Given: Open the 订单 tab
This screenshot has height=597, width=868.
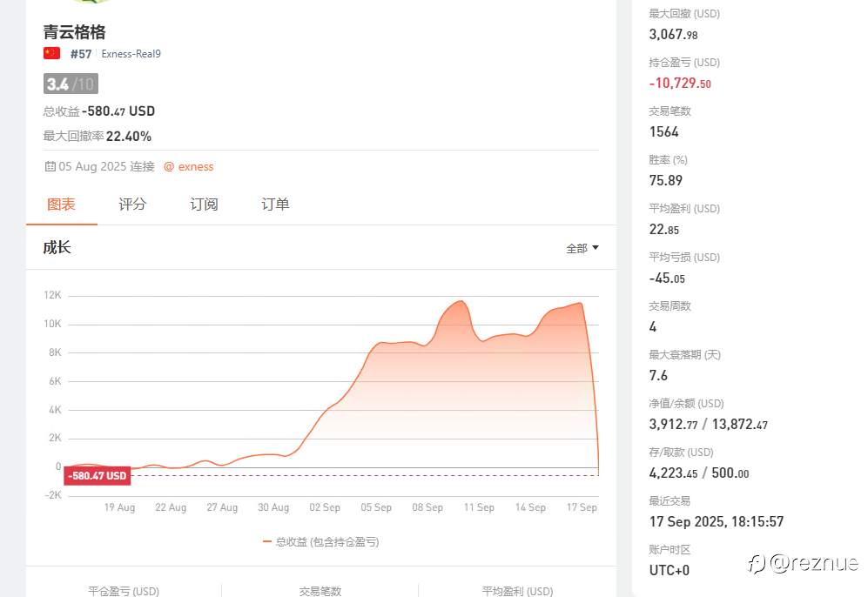Looking at the screenshot, I should point(275,205).
